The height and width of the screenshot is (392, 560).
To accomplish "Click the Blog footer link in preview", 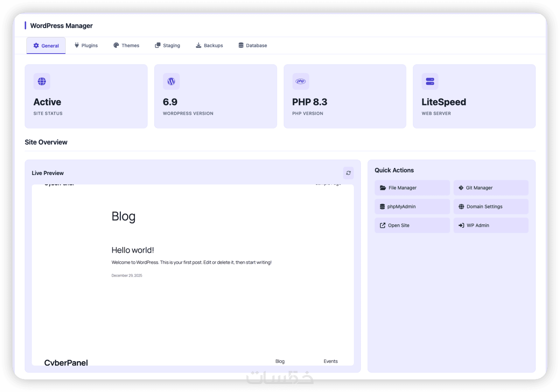I will 280,361.
